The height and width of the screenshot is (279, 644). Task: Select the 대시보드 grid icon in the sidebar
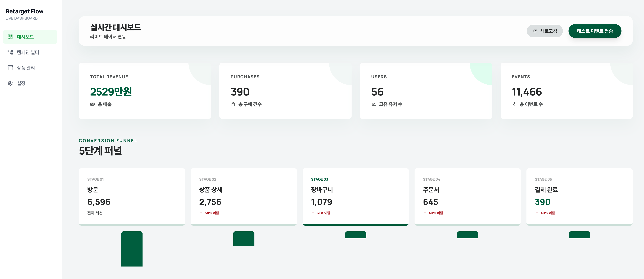[x=10, y=36]
